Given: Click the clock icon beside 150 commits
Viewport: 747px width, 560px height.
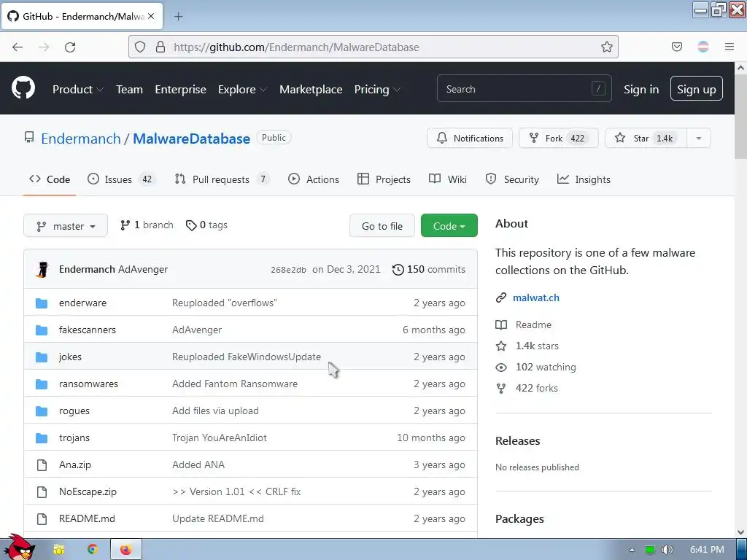Looking at the screenshot, I should coord(398,270).
